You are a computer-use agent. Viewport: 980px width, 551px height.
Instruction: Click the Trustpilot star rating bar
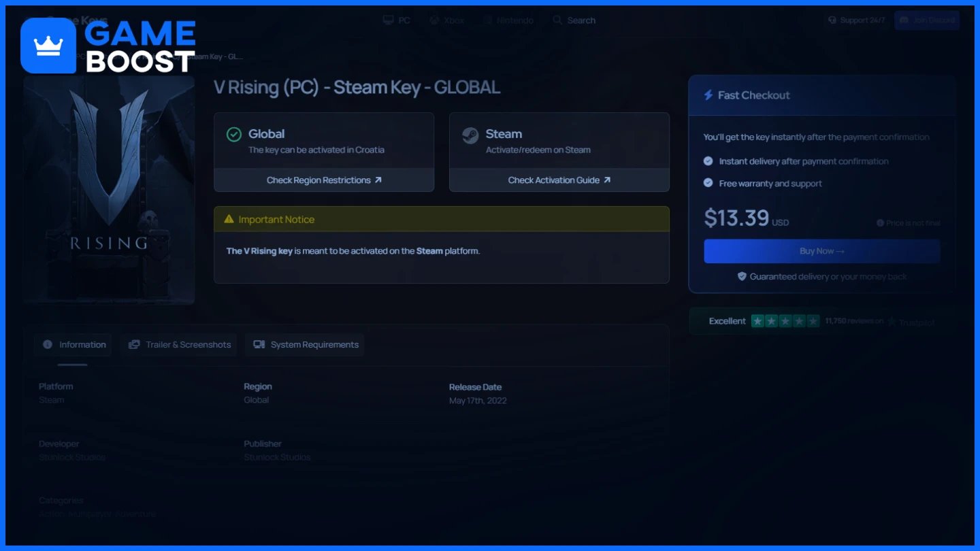click(x=785, y=321)
